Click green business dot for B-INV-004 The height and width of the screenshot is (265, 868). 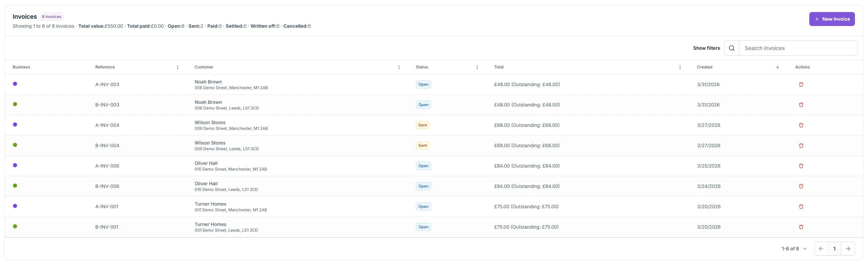point(15,145)
